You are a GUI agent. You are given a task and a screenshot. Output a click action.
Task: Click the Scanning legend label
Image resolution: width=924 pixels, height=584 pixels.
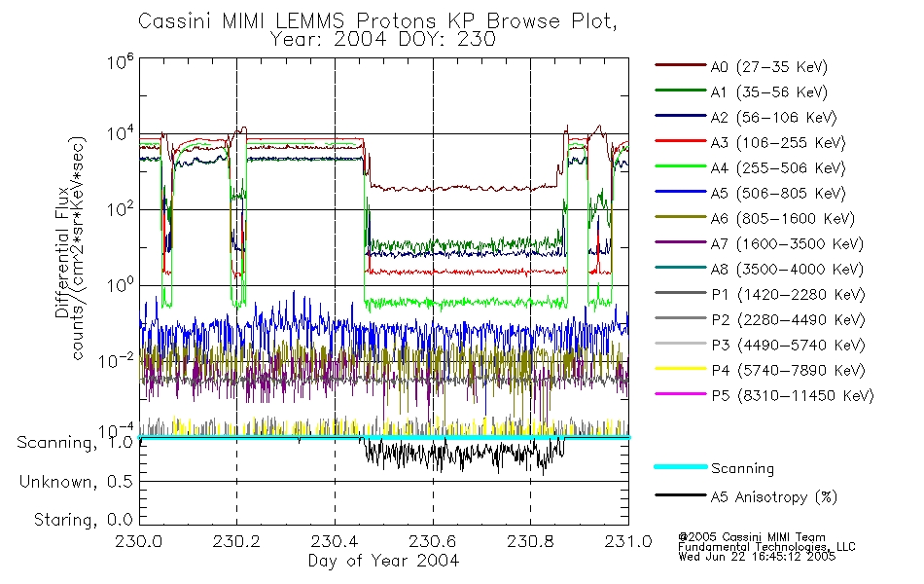742,468
